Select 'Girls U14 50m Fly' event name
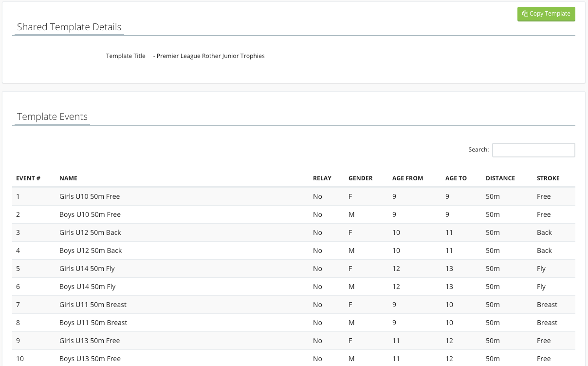Viewport: 588px width, 366px height. click(87, 269)
